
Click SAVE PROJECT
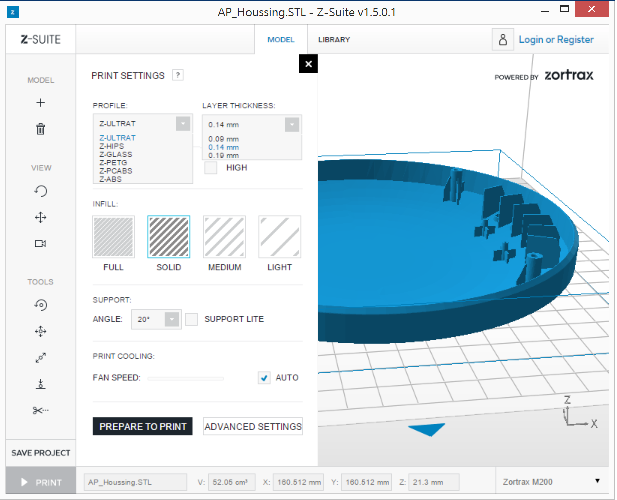[x=41, y=453]
